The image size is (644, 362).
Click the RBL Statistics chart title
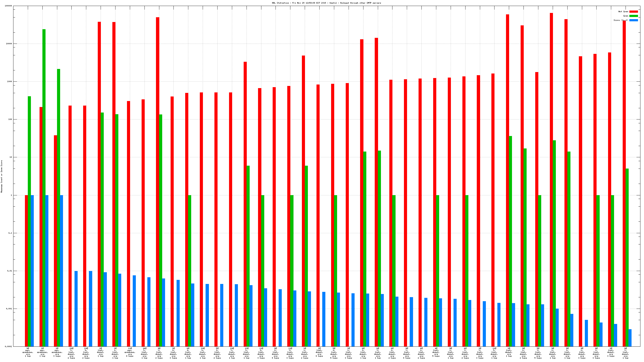[x=326, y=3]
